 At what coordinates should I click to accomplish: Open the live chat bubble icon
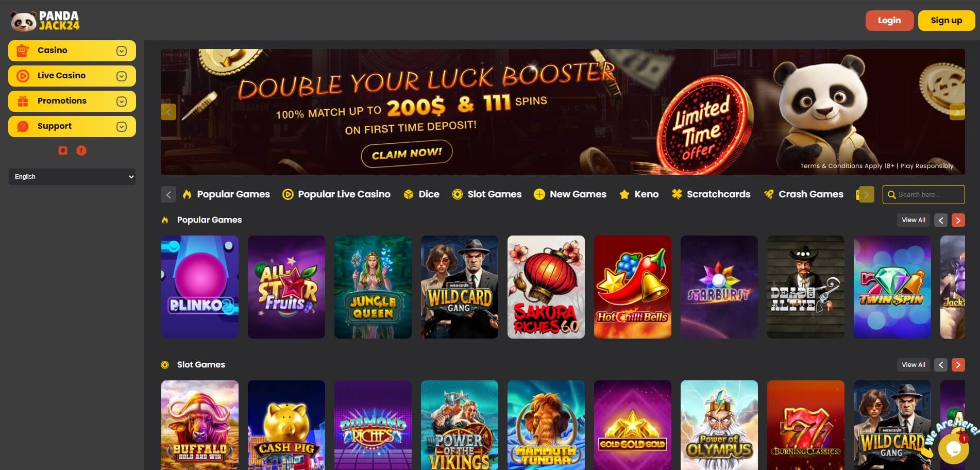(954, 449)
